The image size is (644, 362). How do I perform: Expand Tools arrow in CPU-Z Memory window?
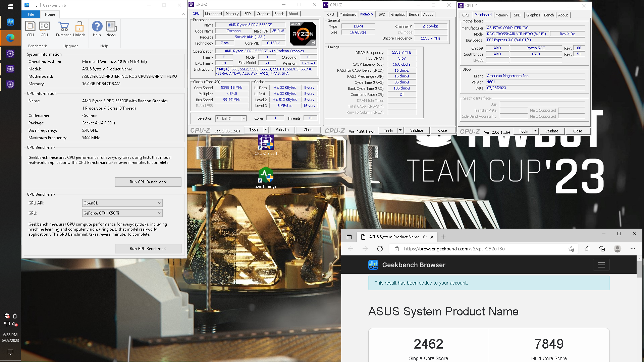click(x=400, y=130)
